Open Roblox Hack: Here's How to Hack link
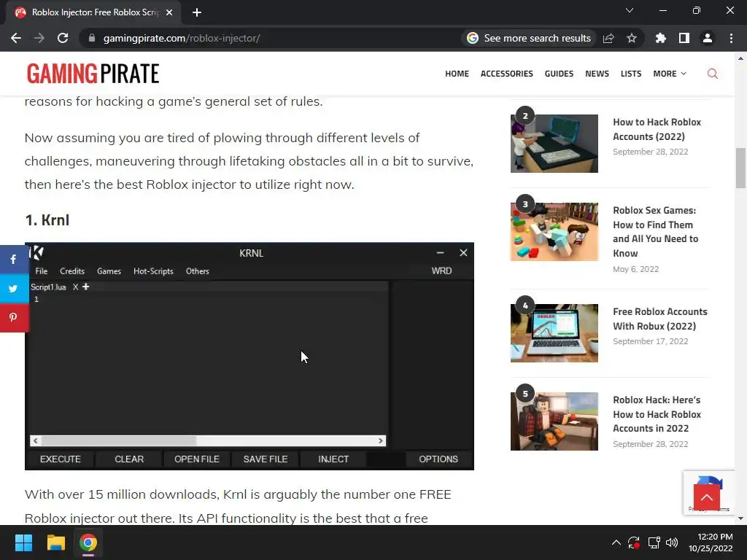This screenshot has height=560, width=747. pos(657,414)
